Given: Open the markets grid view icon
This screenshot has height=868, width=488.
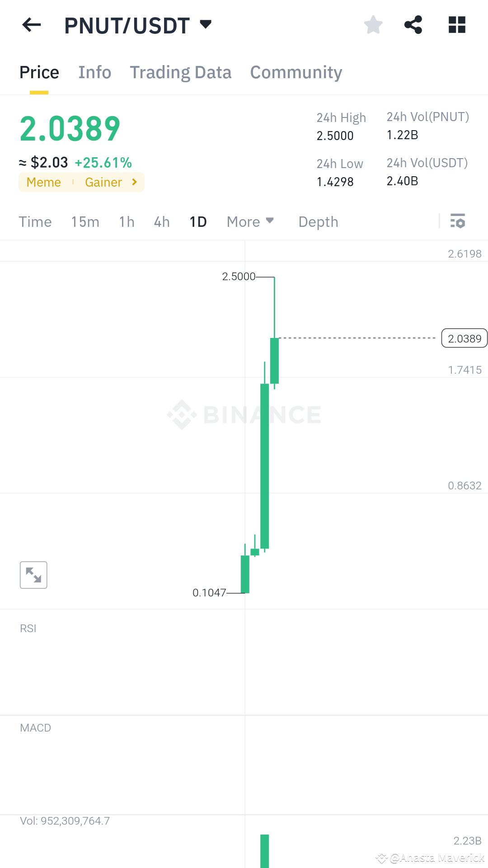Looking at the screenshot, I should 457,25.
